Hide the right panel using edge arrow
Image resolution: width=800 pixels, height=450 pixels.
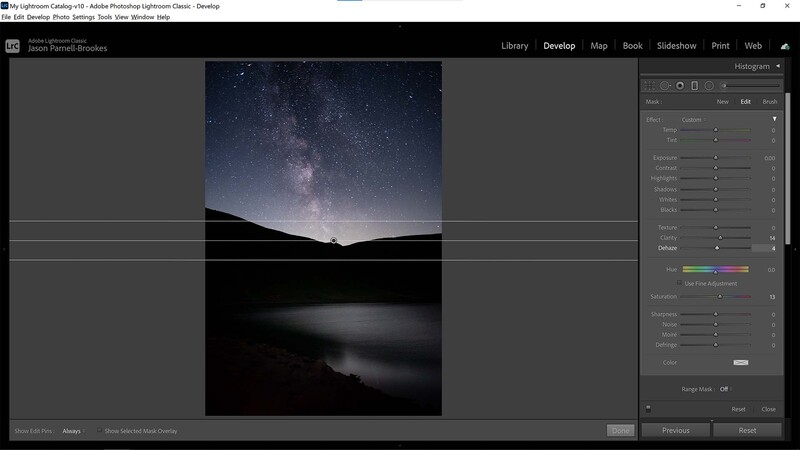click(795, 249)
